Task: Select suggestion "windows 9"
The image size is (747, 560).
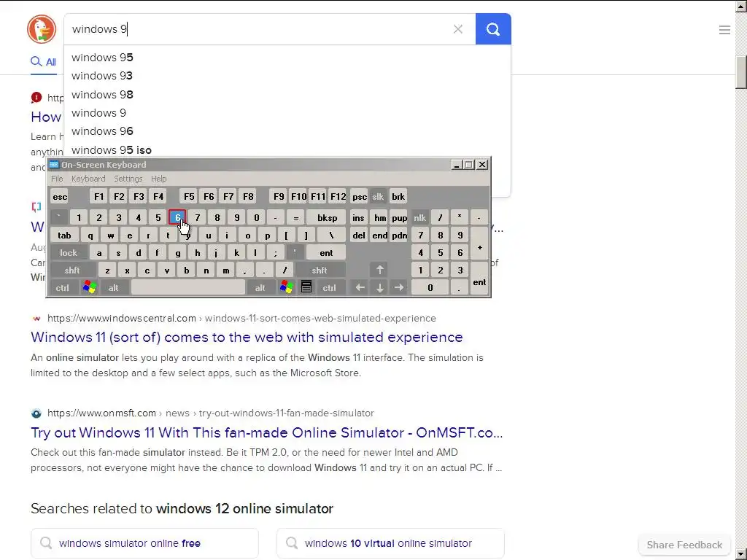Action: click(287, 113)
